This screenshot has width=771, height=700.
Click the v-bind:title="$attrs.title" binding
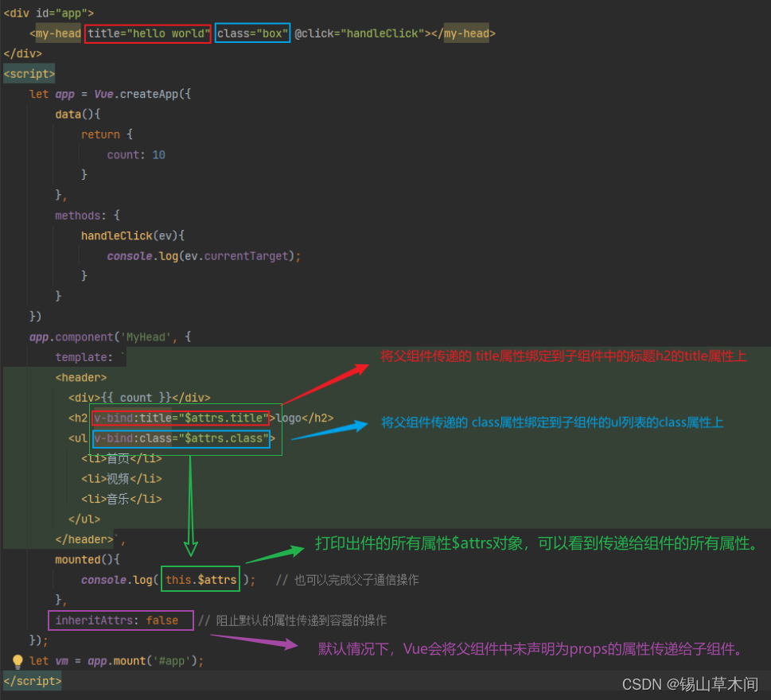click(181, 418)
